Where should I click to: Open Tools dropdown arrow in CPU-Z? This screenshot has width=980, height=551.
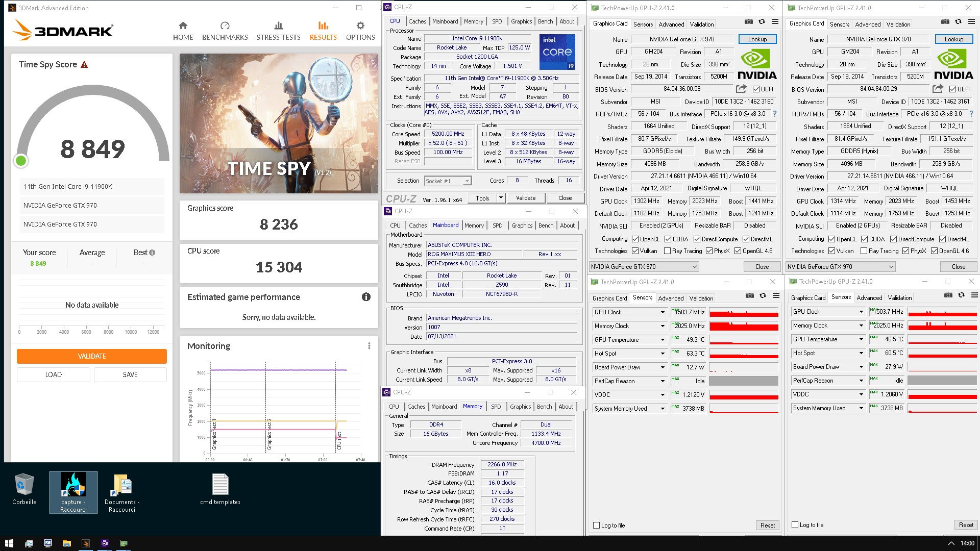[x=501, y=198]
